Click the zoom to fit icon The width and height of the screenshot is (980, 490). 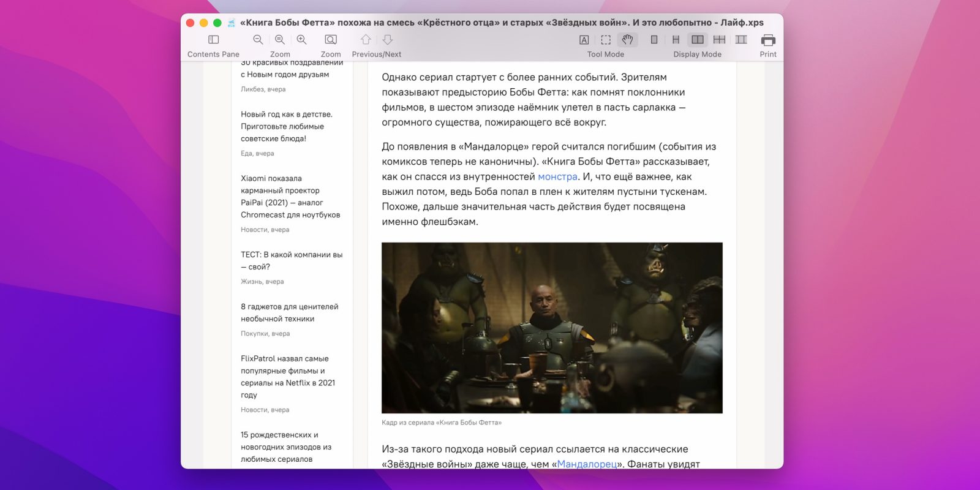(331, 40)
